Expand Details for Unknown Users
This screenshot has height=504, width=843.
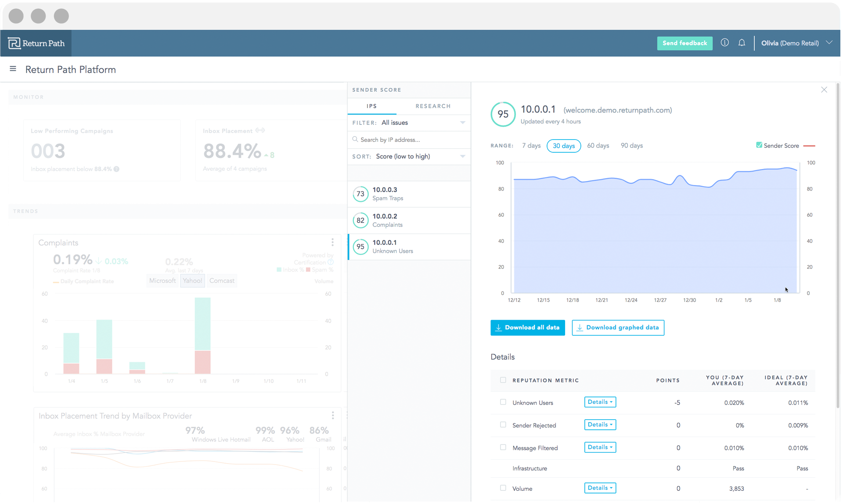pyautogui.click(x=600, y=402)
